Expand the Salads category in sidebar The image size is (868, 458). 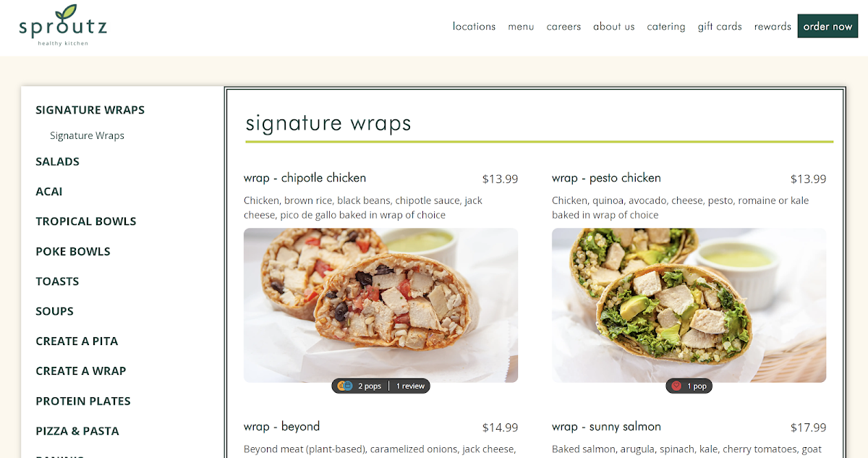(58, 161)
